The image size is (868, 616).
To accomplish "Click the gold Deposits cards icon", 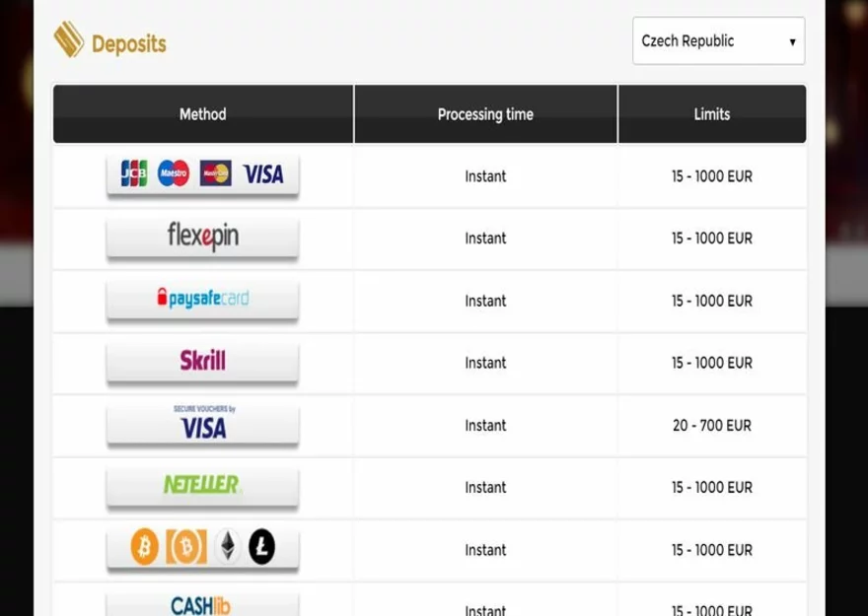I will pos(69,41).
